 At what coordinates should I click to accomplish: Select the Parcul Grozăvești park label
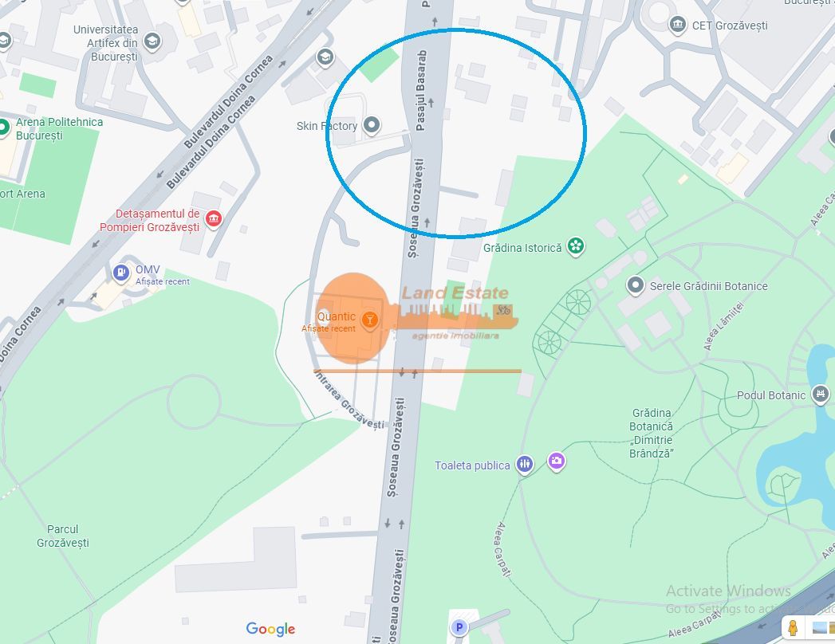pyautogui.click(x=63, y=536)
